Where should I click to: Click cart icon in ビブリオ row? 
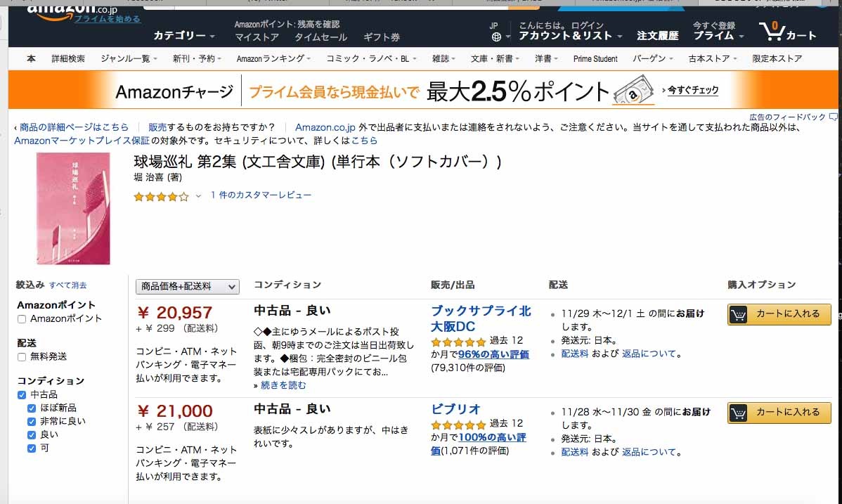(x=739, y=413)
